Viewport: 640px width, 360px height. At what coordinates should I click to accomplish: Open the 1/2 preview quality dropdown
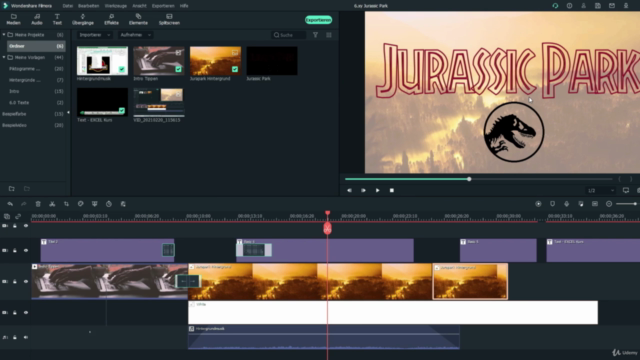point(600,191)
